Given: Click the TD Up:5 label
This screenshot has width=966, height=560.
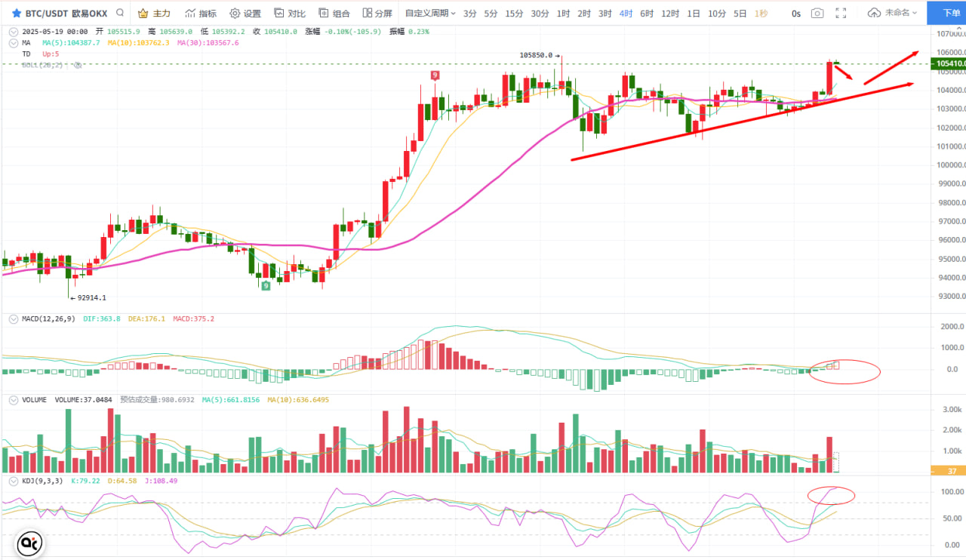Looking at the screenshot, I should coord(41,54).
